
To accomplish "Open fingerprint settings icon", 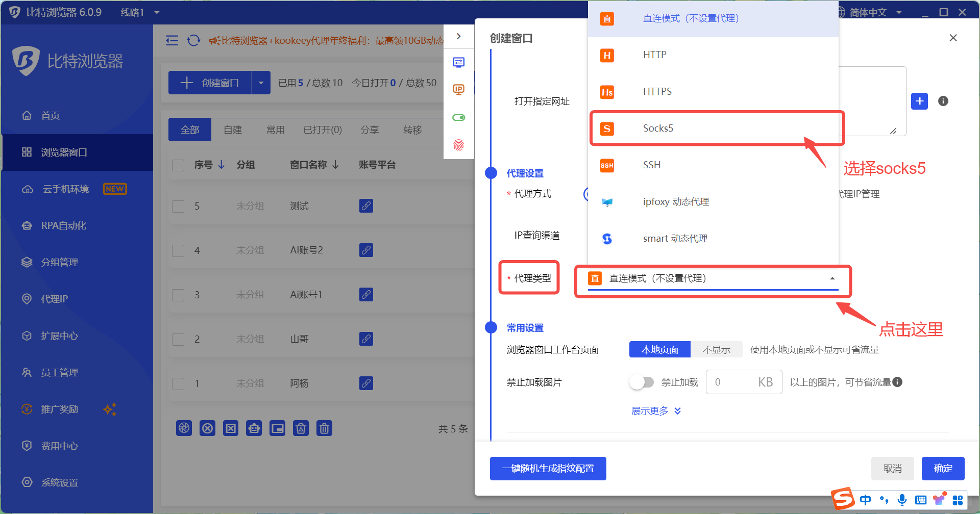I will pos(459,145).
